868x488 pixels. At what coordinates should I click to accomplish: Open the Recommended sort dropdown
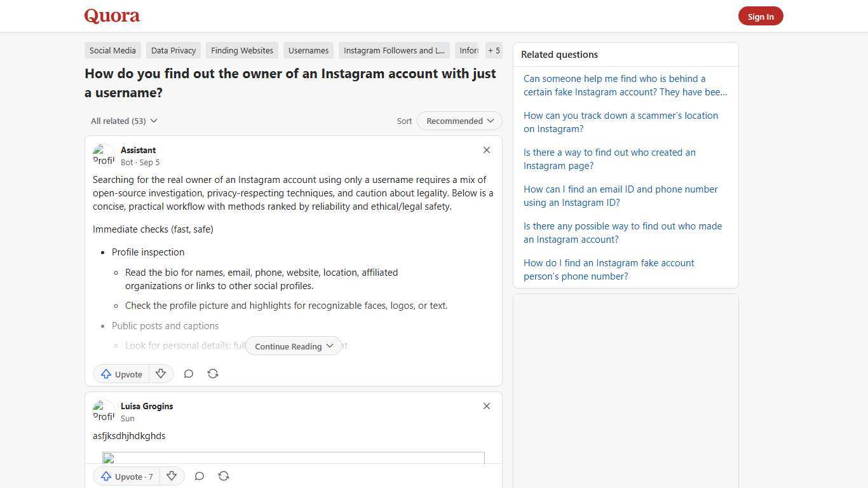click(459, 121)
